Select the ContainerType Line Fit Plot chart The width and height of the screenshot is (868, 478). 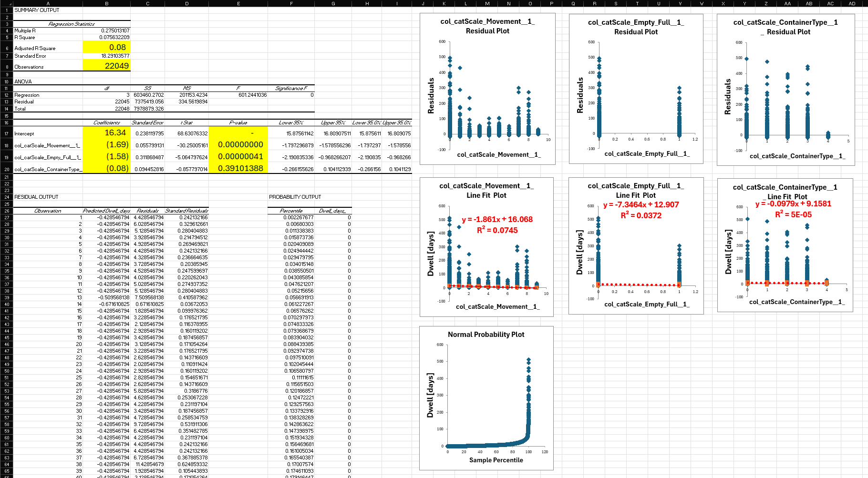pyautogui.click(x=785, y=245)
